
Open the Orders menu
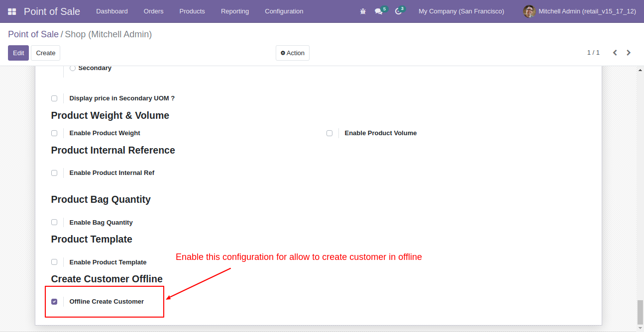(x=153, y=11)
